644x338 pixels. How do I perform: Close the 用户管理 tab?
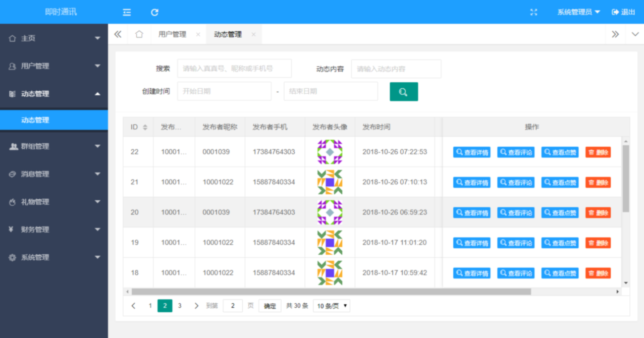point(198,34)
